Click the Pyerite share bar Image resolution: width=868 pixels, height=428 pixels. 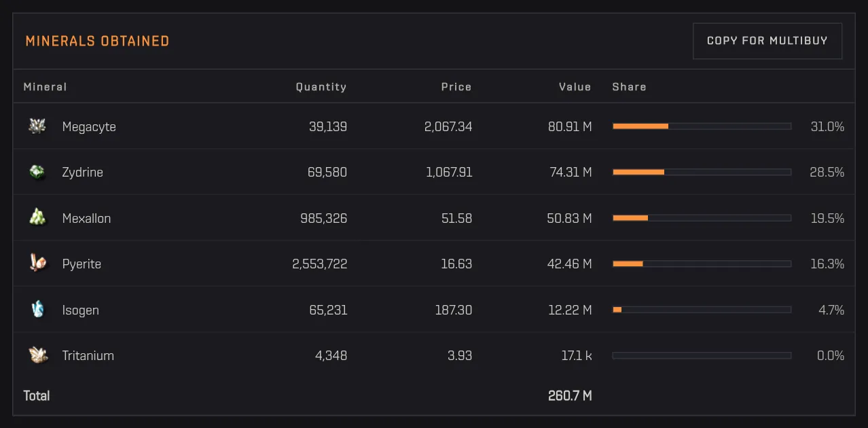702,264
